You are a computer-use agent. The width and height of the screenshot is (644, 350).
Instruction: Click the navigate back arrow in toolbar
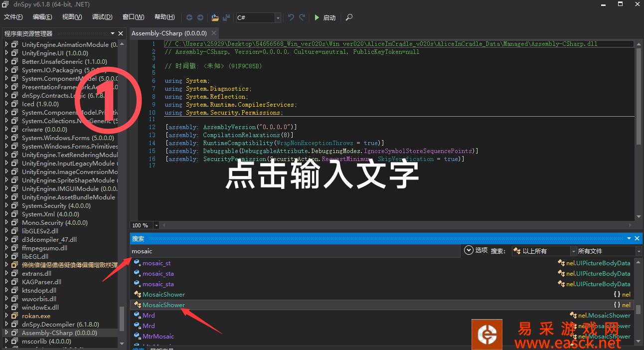click(x=189, y=17)
